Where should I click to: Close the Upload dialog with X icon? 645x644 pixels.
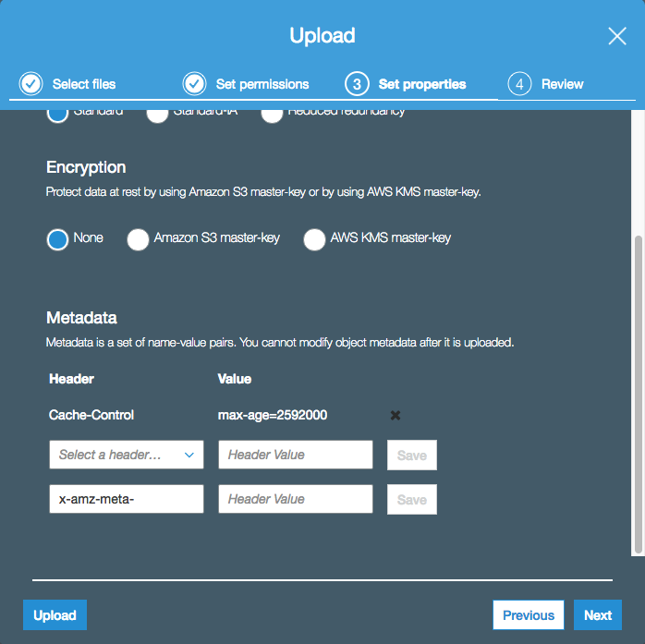(616, 36)
